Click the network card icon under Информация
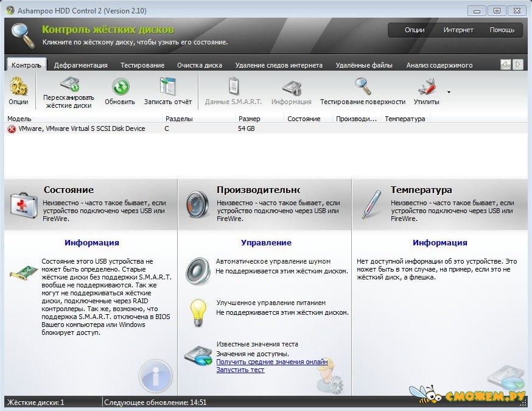The width and height of the screenshot is (532, 411). point(23,273)
